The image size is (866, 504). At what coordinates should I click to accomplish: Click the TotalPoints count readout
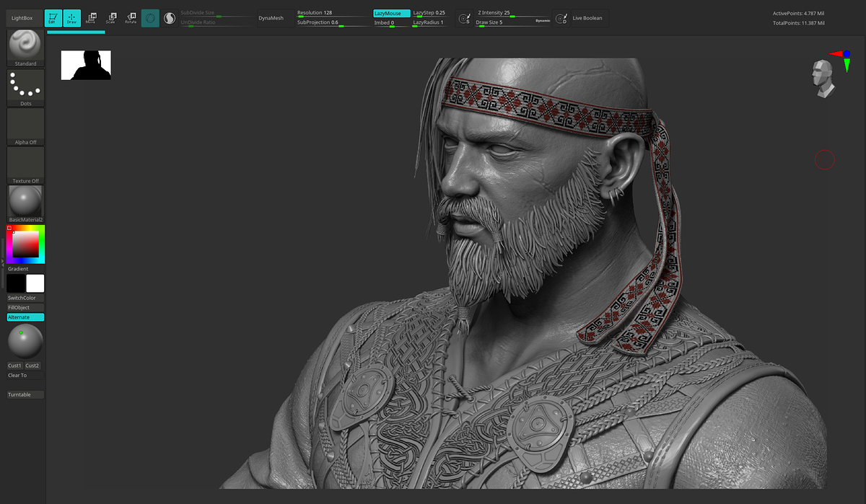pyautogui.click(x=798, y=23)
